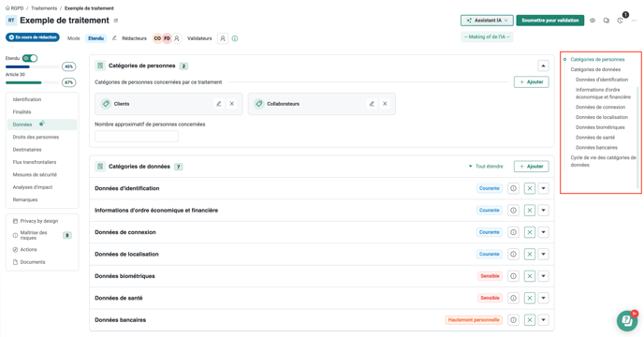
Task: Go to Flux transfrontaliers section
Action: pos(35,162)
